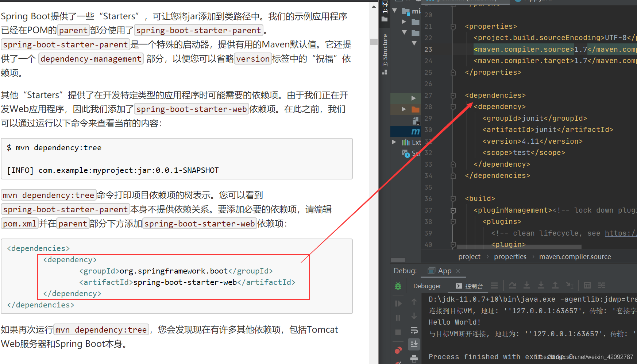This screenshot has height=364, width=637.
Task: Click the debug layout hamburger icon
Action: point(494,285)
